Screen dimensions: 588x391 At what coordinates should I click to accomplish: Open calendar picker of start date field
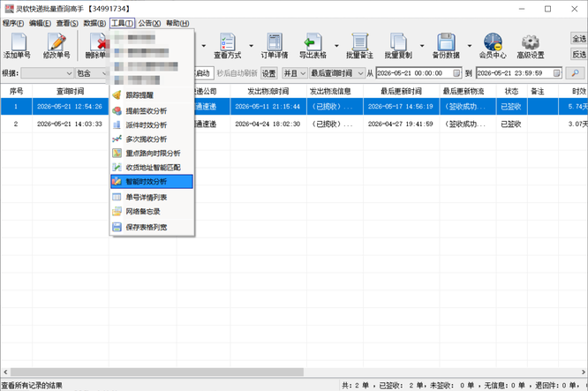point(456,73)
